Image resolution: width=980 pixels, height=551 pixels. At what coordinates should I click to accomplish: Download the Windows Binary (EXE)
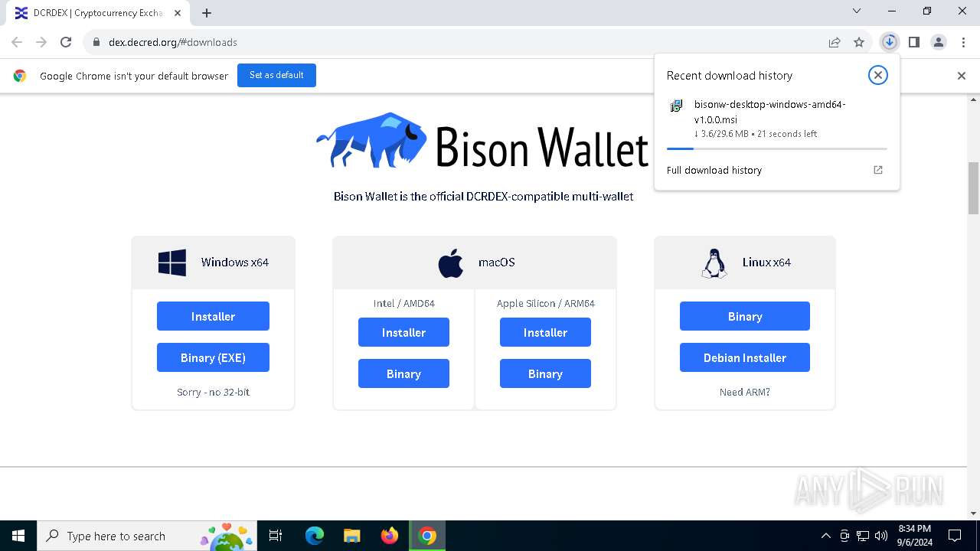click(213, 357)
